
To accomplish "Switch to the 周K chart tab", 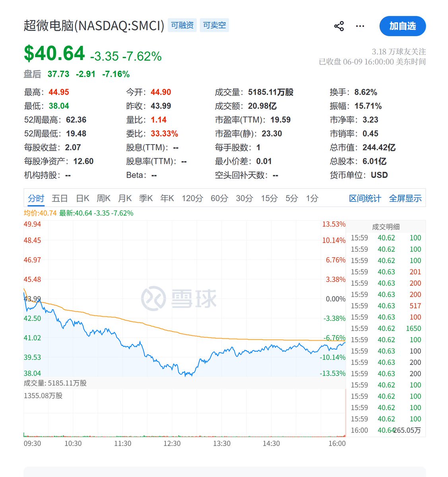I will point(104,198).
